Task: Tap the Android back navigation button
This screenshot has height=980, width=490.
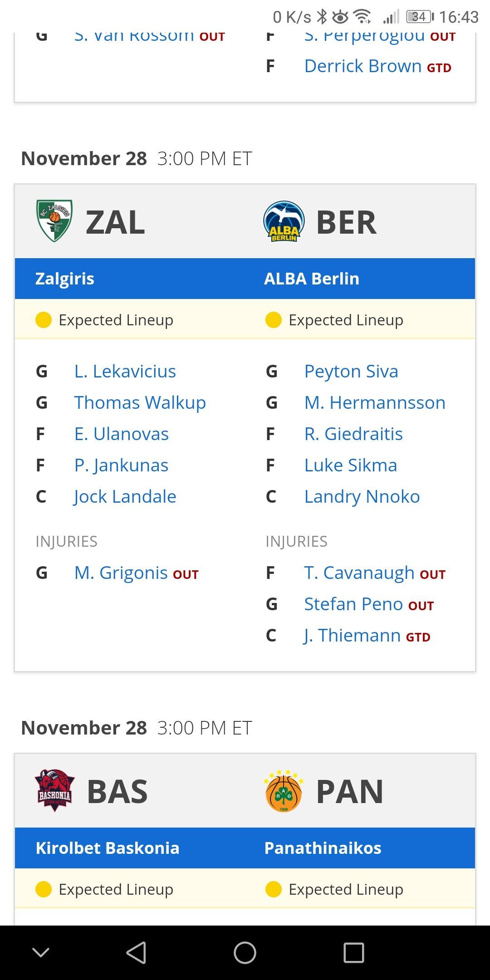Action: (x=136, y=952)
